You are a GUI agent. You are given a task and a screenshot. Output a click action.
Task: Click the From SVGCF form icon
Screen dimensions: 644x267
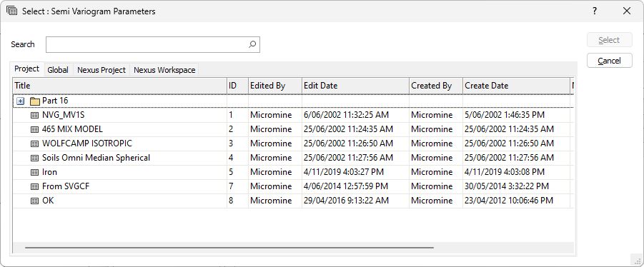35,186
